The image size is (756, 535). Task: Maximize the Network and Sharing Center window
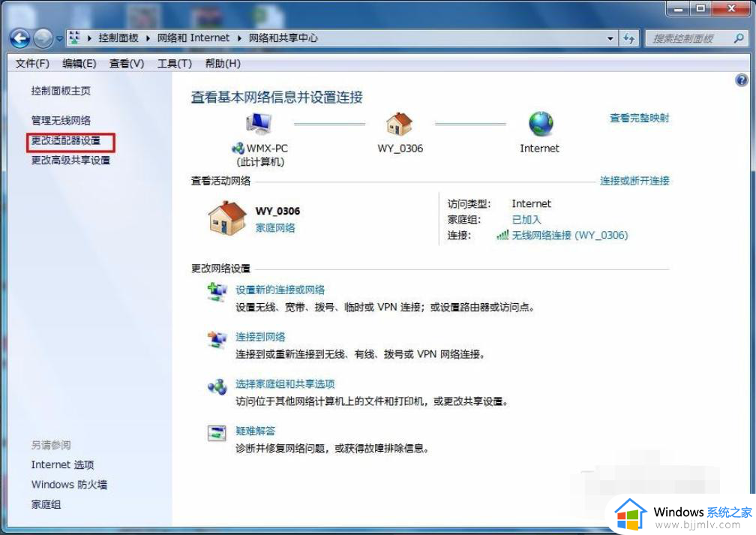(701, 9)
